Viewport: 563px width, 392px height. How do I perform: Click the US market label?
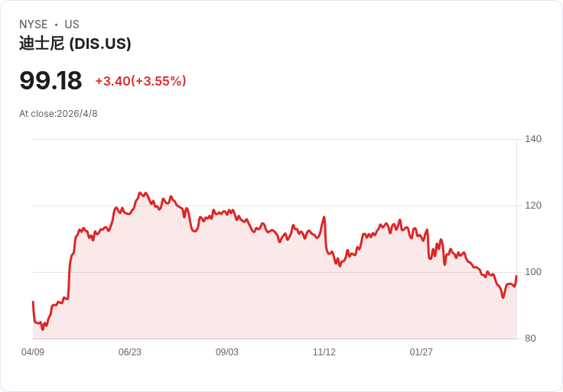[72, 24]
